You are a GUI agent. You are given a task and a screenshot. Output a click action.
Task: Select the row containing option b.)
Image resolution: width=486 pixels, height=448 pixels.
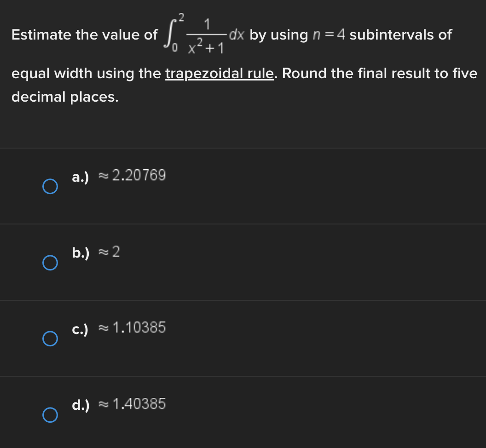click(x=243, y=262)
